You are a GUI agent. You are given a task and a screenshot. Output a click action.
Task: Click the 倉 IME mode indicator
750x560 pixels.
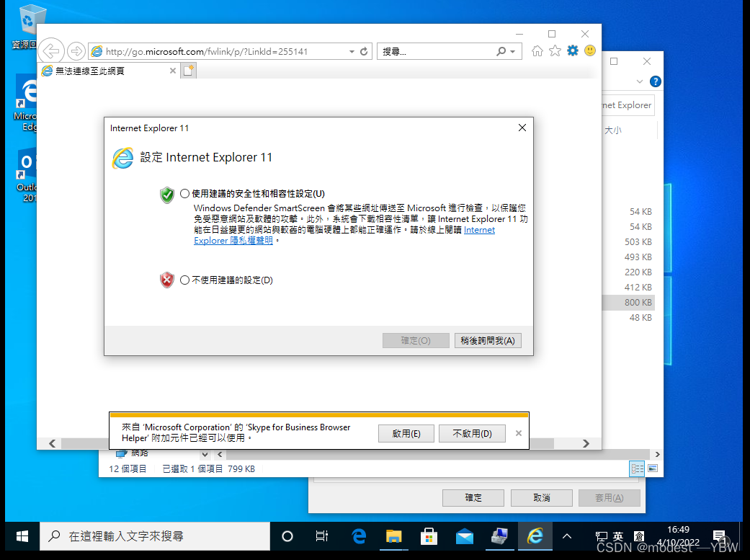639,536
